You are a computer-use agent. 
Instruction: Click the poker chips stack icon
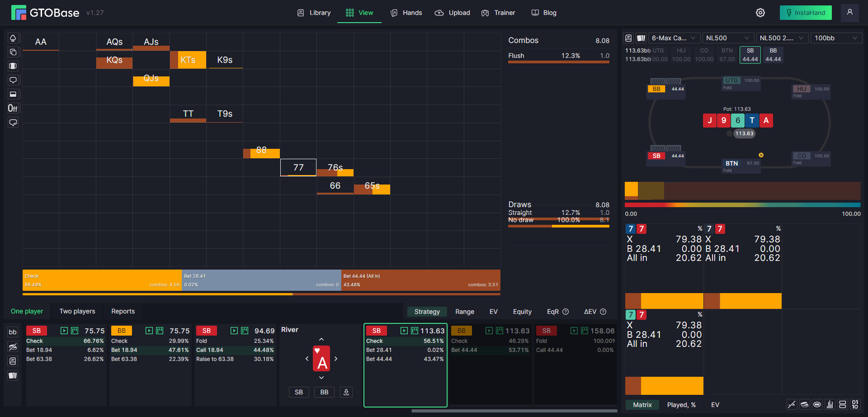click(804, 404)
